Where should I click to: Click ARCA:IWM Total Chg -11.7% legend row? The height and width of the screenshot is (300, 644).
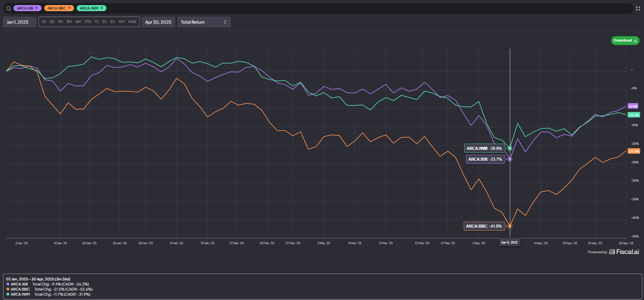point(48,294)
